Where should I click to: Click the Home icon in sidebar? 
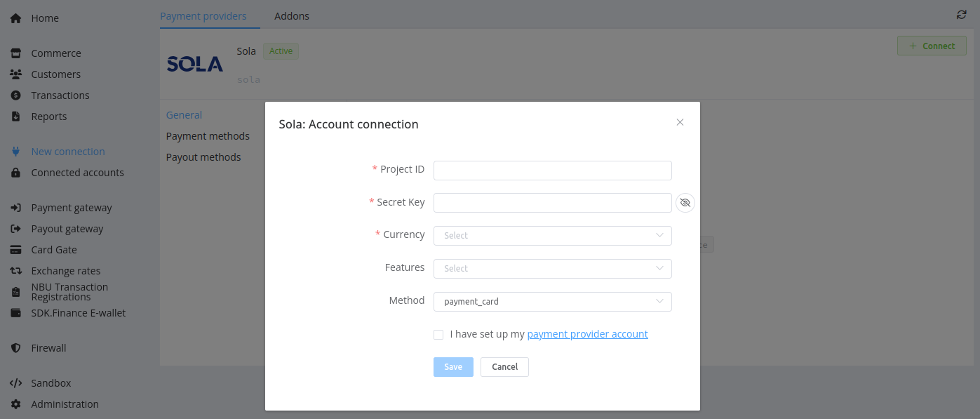(x=15, y=18)
